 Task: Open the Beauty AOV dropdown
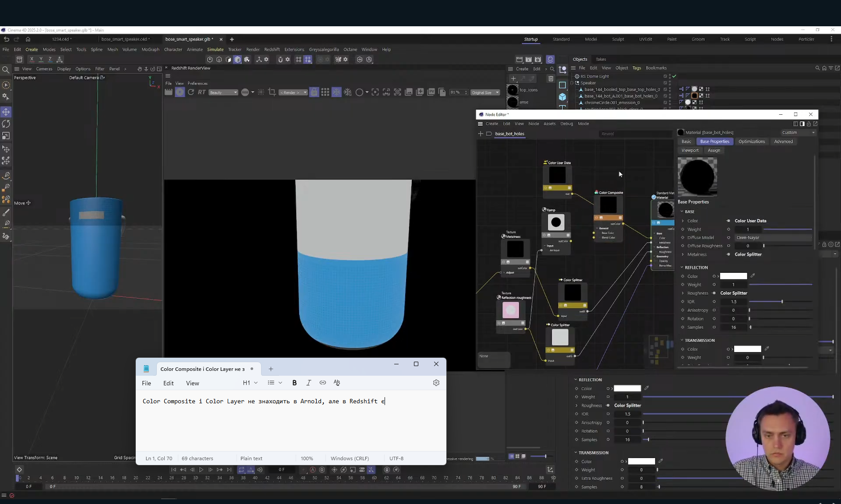(x=223, y=92)
